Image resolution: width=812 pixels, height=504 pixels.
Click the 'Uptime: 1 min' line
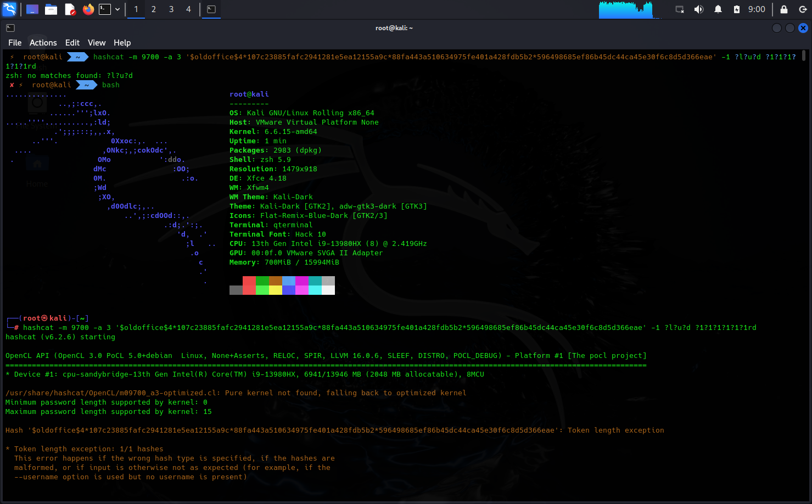pos(258,141)
